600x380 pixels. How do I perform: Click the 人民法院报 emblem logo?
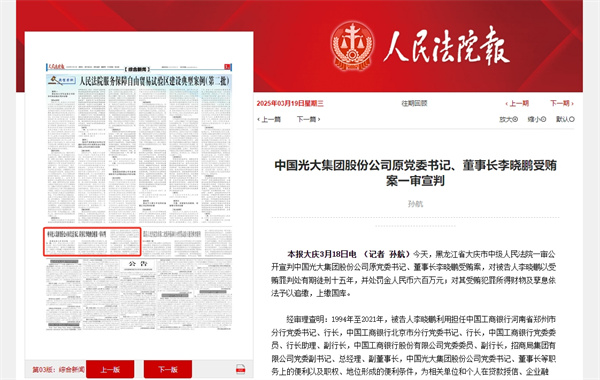352,46
